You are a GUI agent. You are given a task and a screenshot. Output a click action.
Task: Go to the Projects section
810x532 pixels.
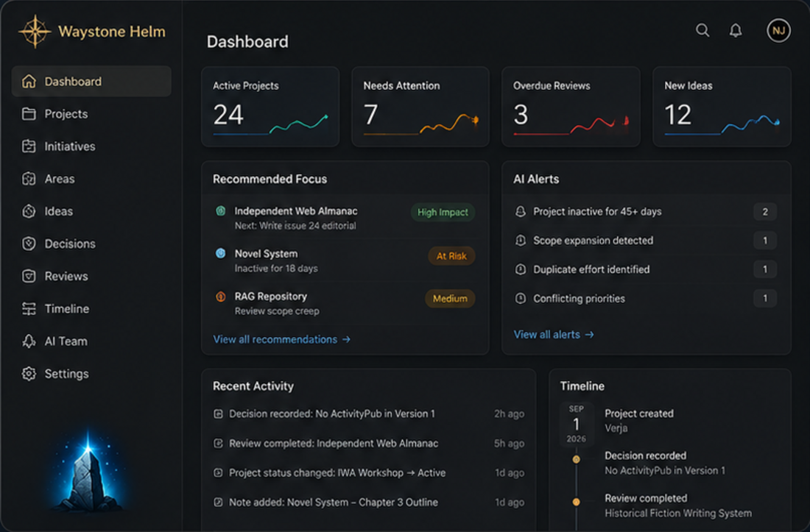coord(91,113)
